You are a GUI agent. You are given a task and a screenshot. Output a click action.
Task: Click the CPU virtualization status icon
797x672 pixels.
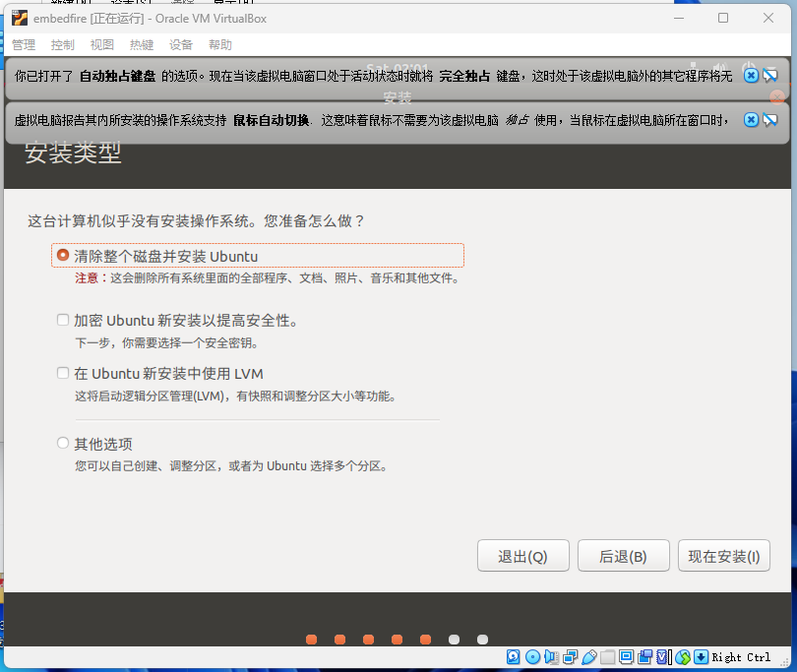pyautogui.click(x=664, y=657)
